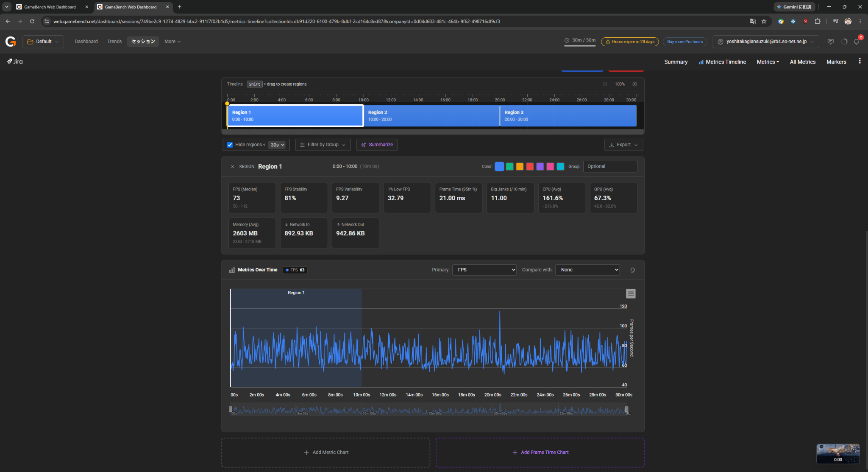Click the Summarize button

click(377, 145)
